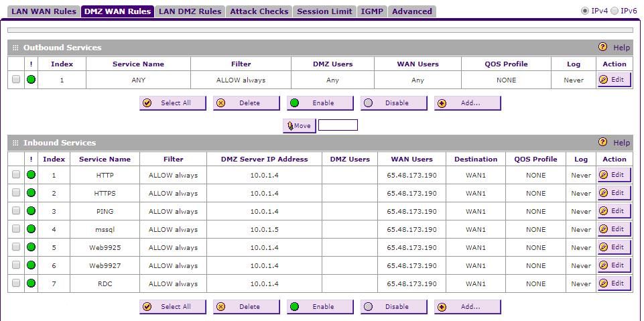Click green status icon for RDC rule
The image size is (644, 321).
31,283
